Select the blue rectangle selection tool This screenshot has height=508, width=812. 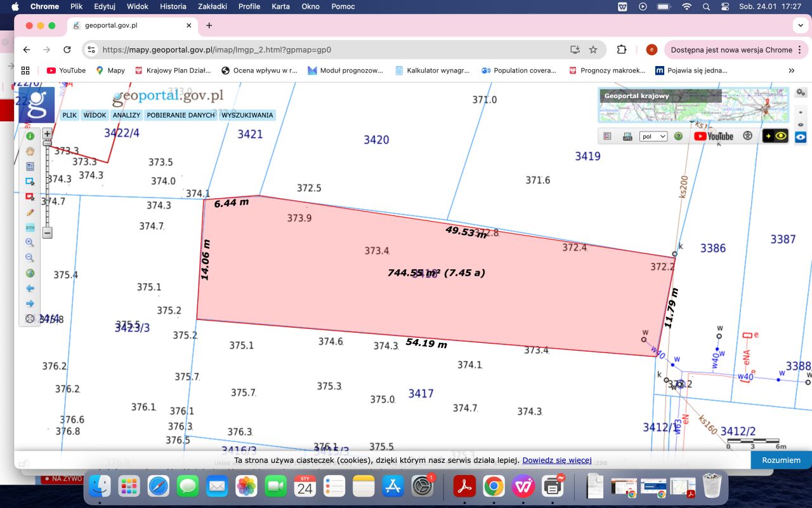(x=30, y=182)
